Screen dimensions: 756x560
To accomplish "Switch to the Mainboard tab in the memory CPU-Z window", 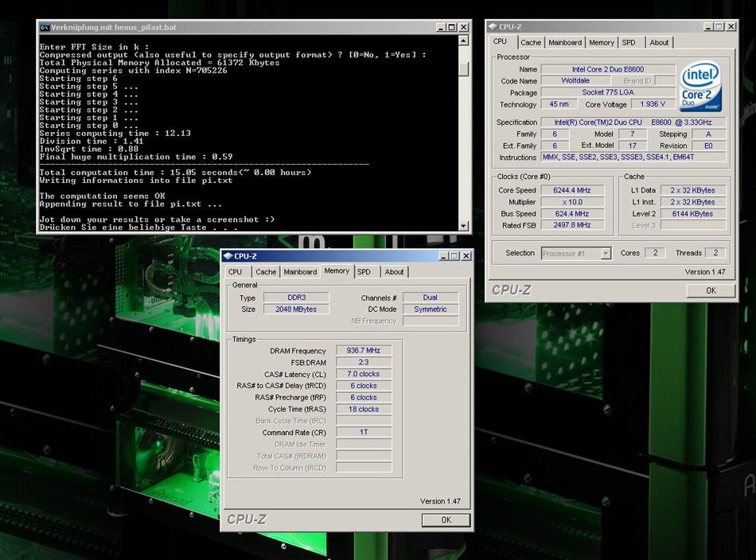I will click(x=300, y=272).
